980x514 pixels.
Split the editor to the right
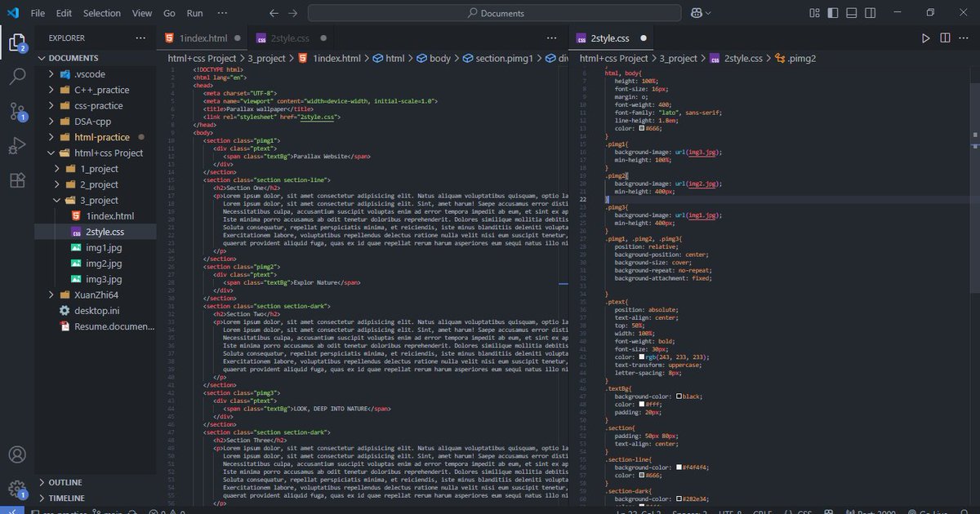pyautogui.click(x=945, y=38)
